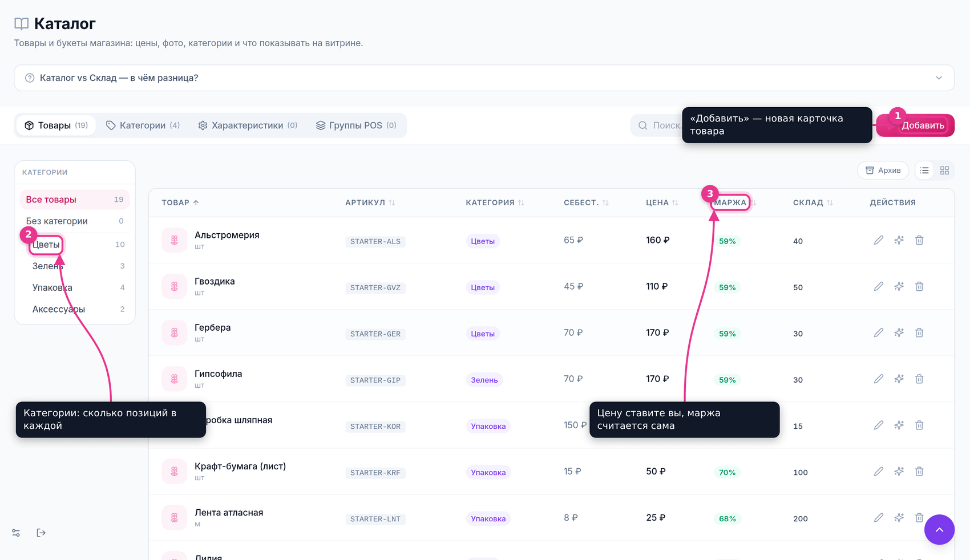Image resolution: width=970 pixels, height=560 pixels.
Task: Switch to list view layout
Action: (x=924, y=171)
